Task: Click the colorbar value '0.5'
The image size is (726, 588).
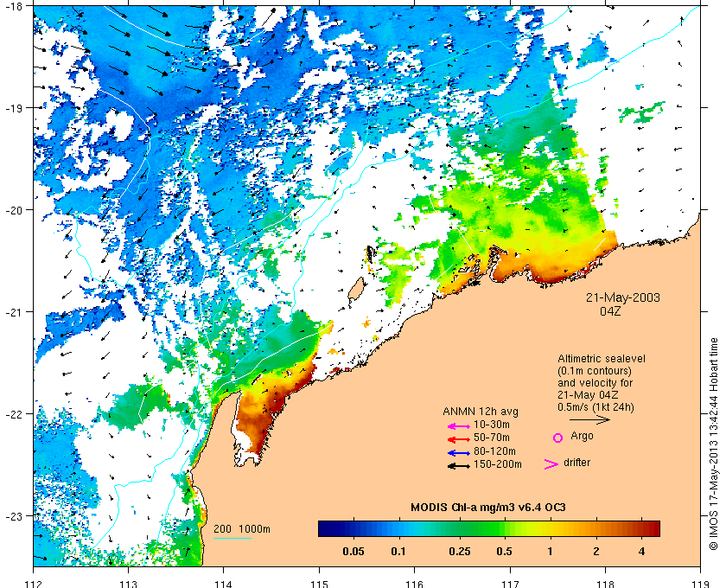Action: pos(504,552)
